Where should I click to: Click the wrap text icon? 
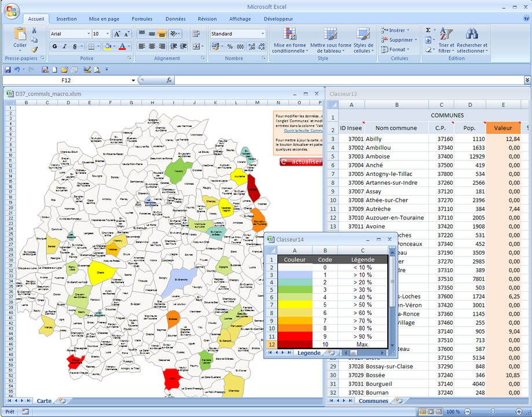pos(196,34)
